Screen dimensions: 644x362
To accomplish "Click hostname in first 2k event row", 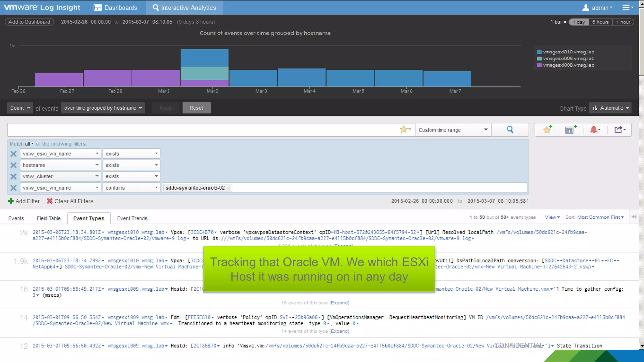I will 136,232.
